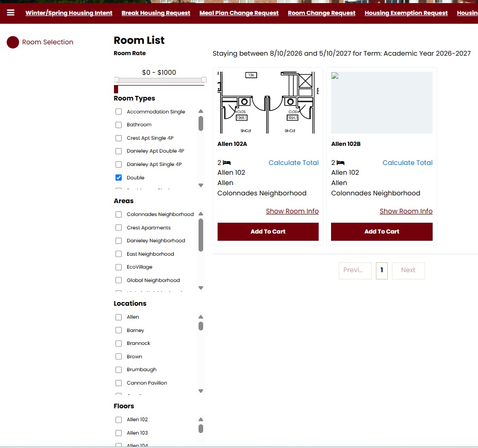Open the Allen 102A floor plan thumbnail
The image size is (478, 448).
pyautogui.click(x=268, y=103)
